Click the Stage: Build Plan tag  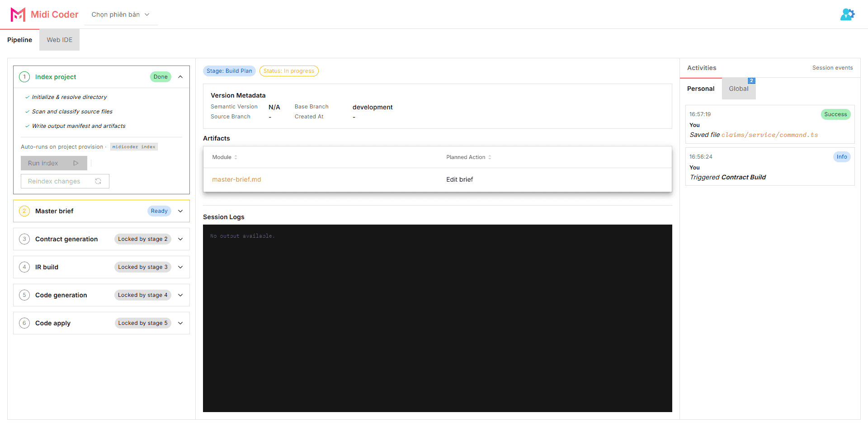tap(229, 71)
